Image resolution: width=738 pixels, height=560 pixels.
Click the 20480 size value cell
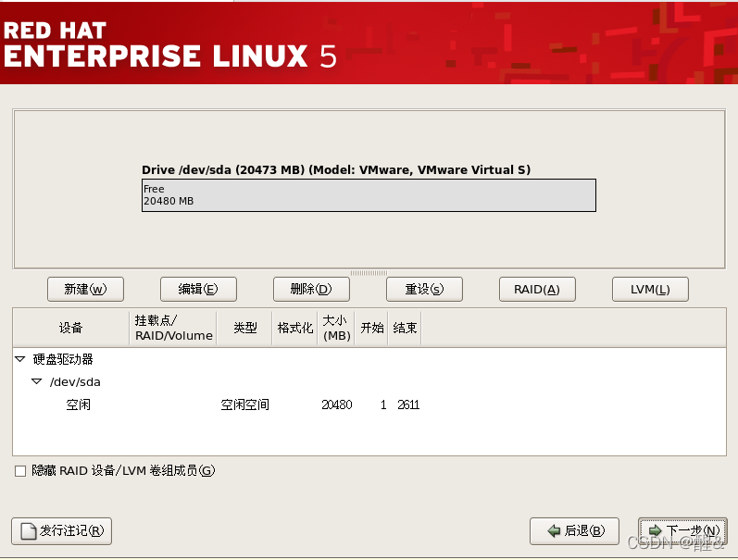tap(336, 404)
